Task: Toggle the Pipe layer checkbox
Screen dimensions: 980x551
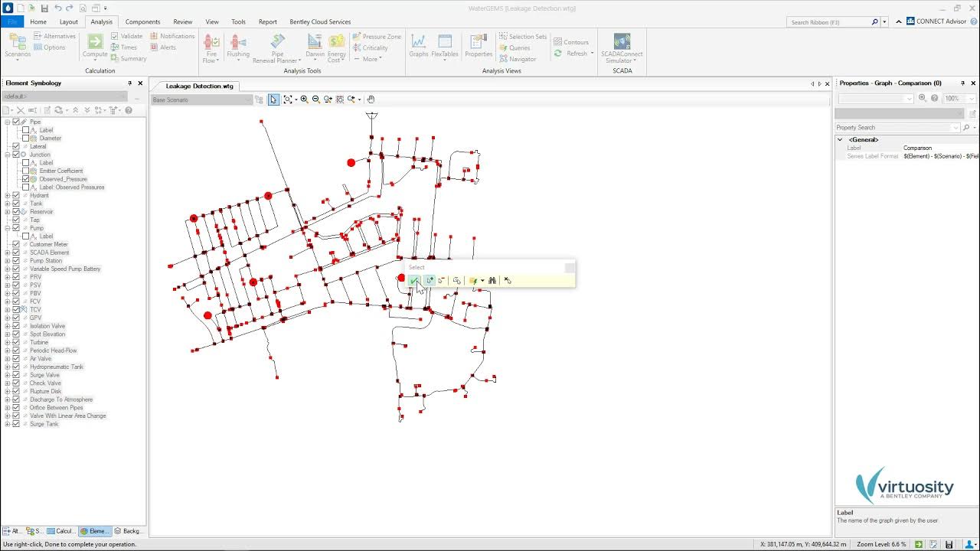Action: point(16,122)
